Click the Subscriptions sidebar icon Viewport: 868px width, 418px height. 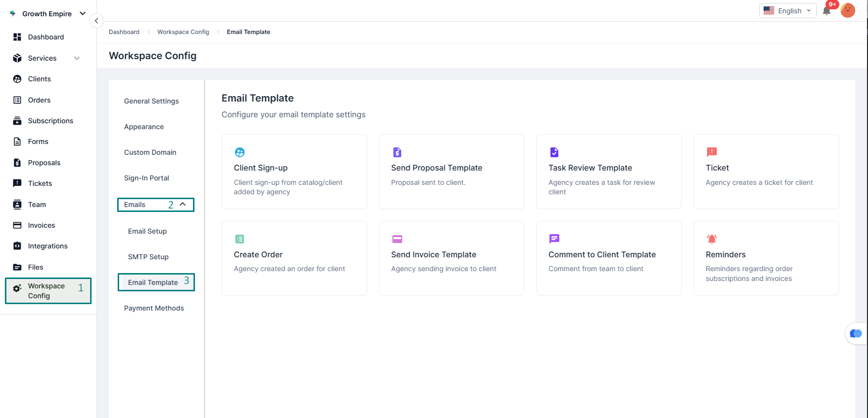[x=17, y=121]
